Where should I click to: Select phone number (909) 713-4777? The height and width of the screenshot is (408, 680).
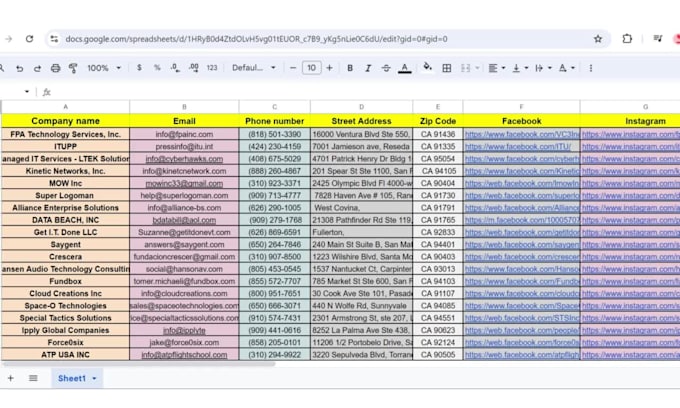(x=275, y=196)
